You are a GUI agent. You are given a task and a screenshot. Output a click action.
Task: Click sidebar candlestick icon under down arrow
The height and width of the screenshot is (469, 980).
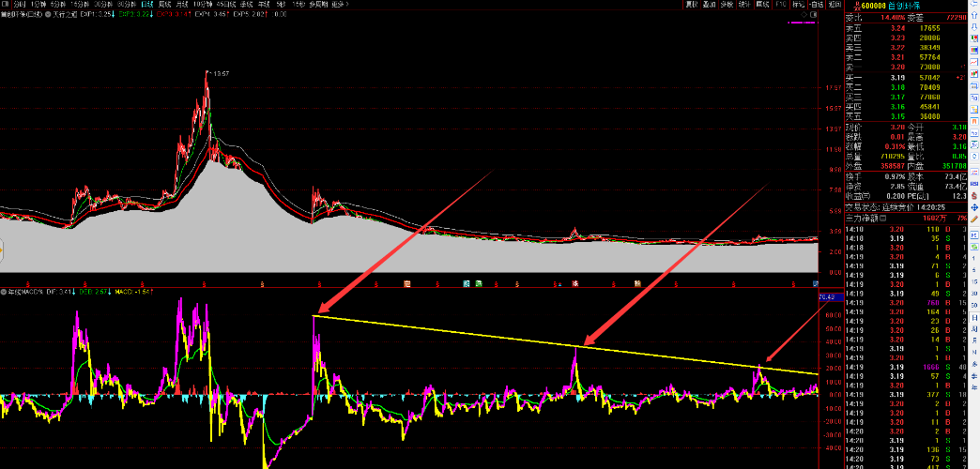(974, 38)
